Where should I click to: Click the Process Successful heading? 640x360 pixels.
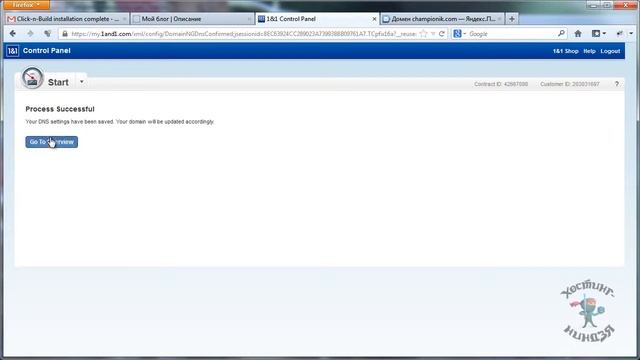(x=60, y=109)
